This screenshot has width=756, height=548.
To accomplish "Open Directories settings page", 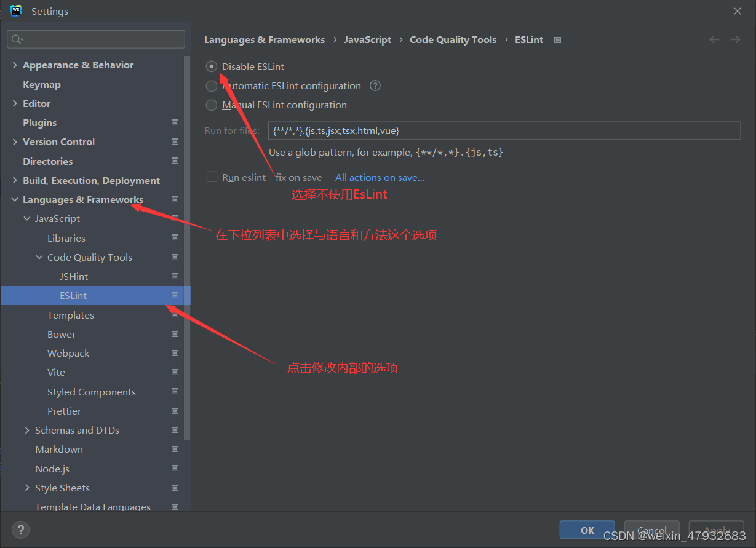I will (48, 161).
